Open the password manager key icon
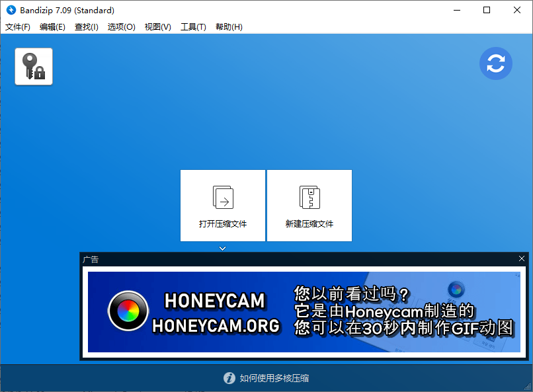This screenshot has width=533, height=392. pyautogui.click(x=33, y=66)
